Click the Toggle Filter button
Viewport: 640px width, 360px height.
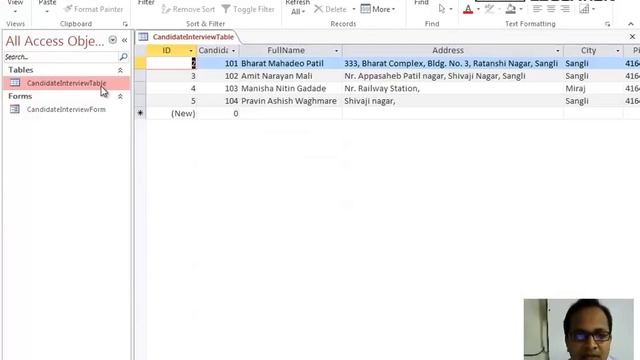tap(248, 9)
